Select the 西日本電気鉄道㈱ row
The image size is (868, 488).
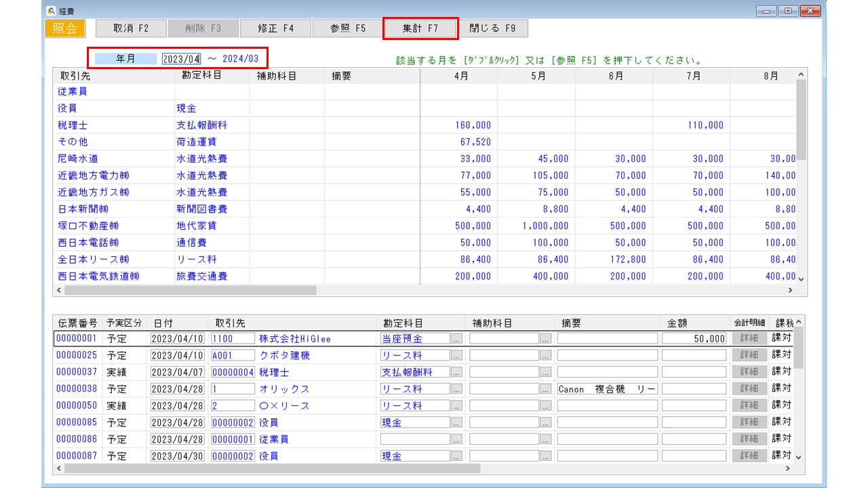click(x=424, y=277)
